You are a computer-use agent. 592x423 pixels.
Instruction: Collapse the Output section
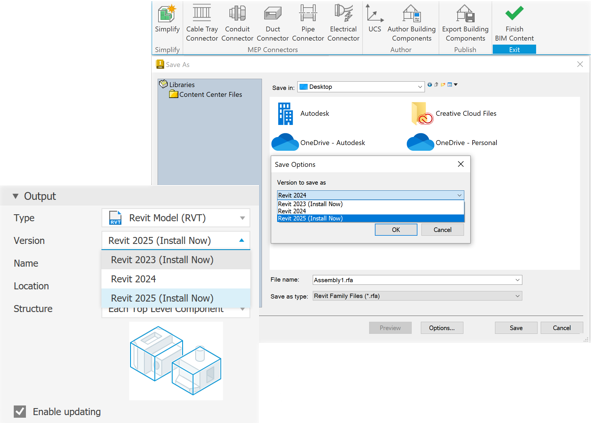coord(15,196)
